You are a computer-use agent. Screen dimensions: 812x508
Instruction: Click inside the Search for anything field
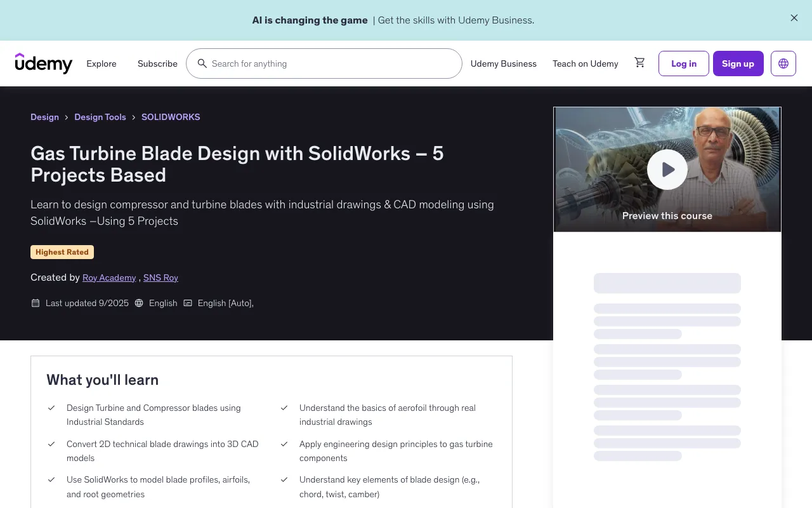coord(330,63)
